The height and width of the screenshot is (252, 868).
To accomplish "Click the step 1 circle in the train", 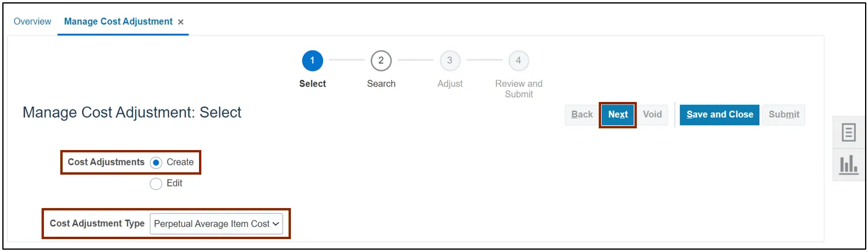I will tap(313, 60).
